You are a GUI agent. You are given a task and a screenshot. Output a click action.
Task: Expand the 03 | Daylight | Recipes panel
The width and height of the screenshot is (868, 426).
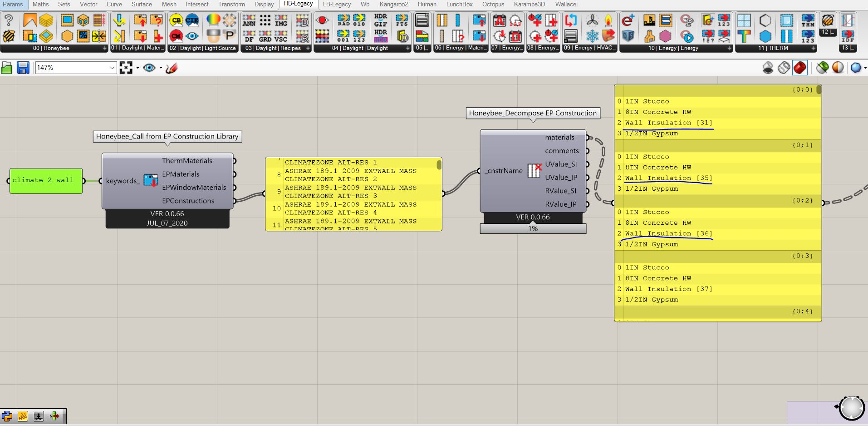coord(308,48)
